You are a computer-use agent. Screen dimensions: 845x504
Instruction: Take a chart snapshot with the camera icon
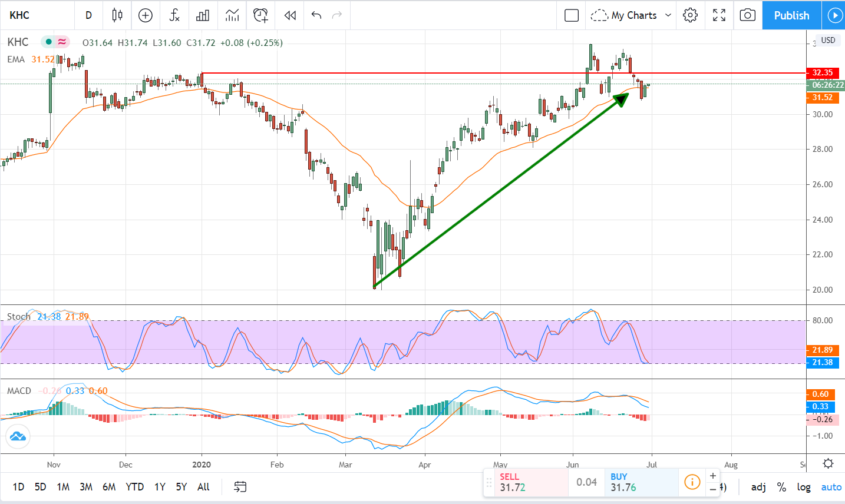[747, 15]
